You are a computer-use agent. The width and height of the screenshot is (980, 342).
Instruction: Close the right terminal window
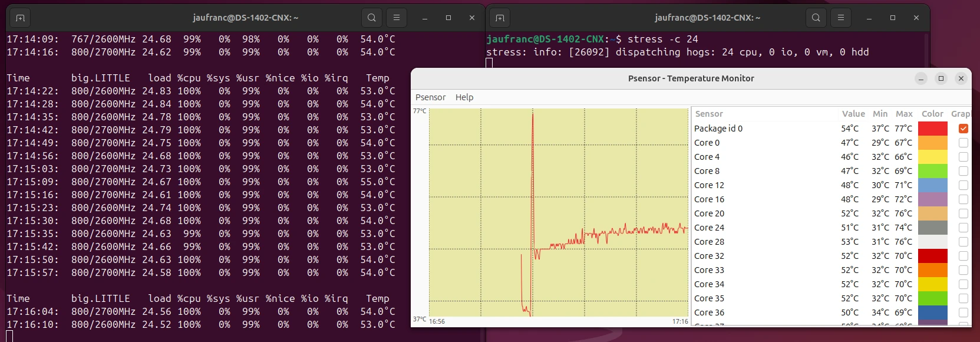pos(916,18)
